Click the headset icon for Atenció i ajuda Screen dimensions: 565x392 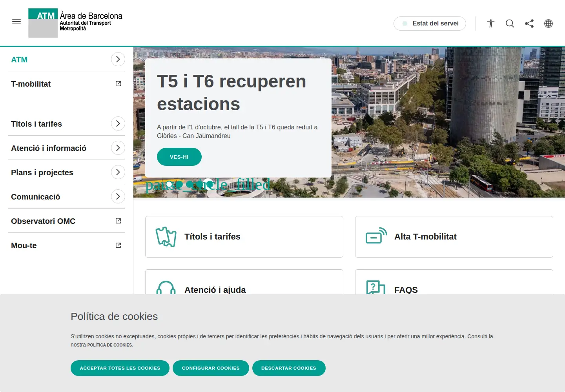pos(166,288)
